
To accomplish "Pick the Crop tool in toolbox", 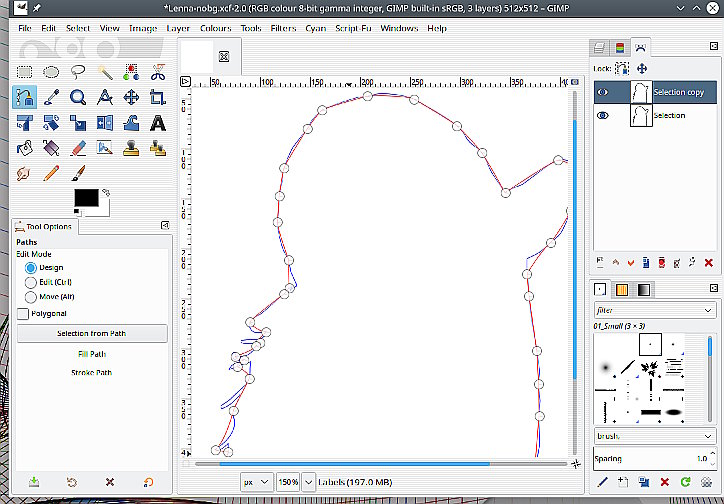I will click(158, 97).
